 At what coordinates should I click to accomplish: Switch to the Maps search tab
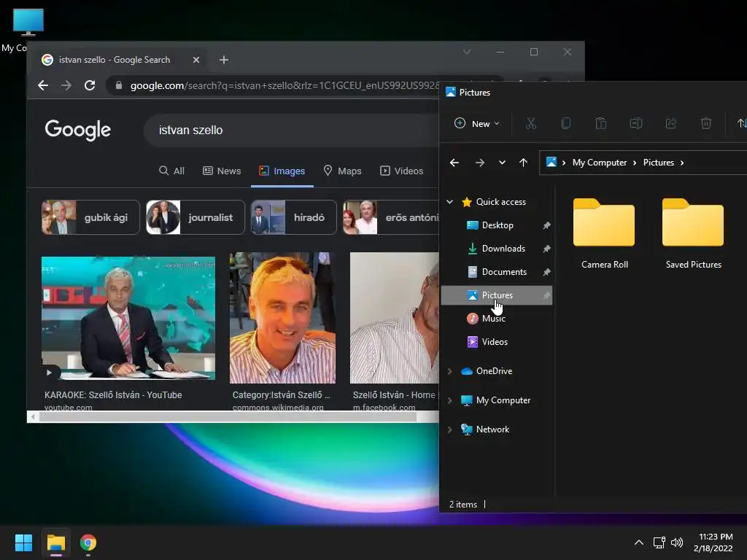343,171
